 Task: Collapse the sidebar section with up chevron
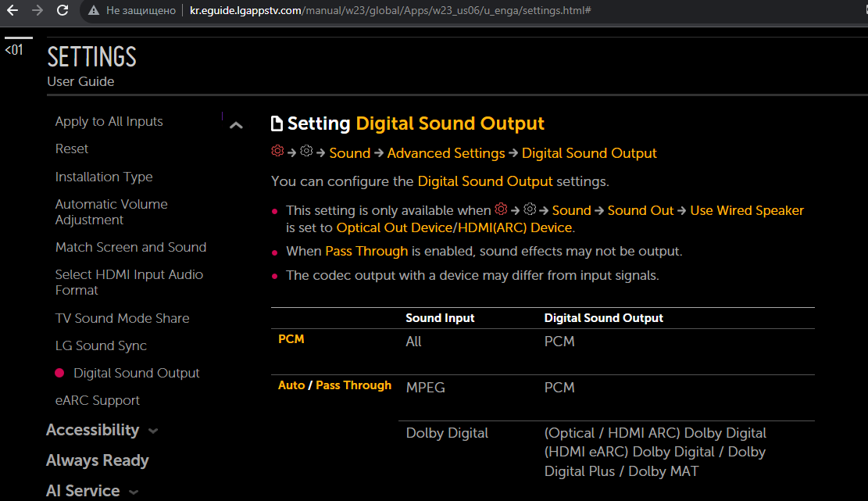(236, 125)
